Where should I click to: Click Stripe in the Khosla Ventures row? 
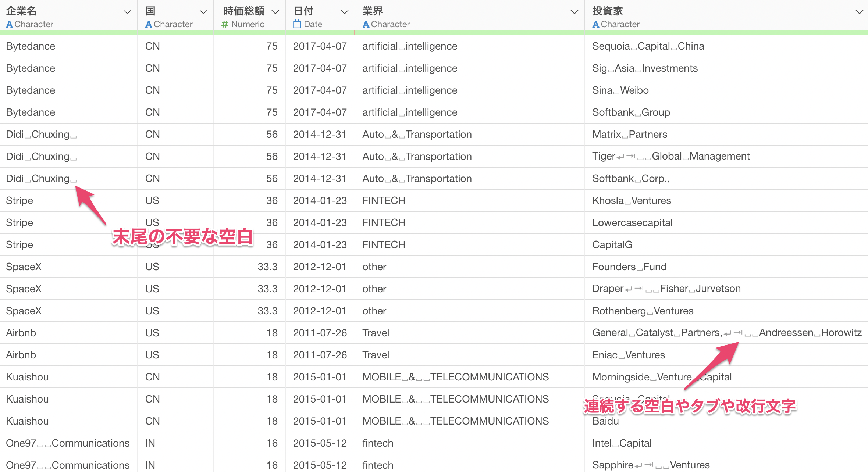click(x=19, y=200)
